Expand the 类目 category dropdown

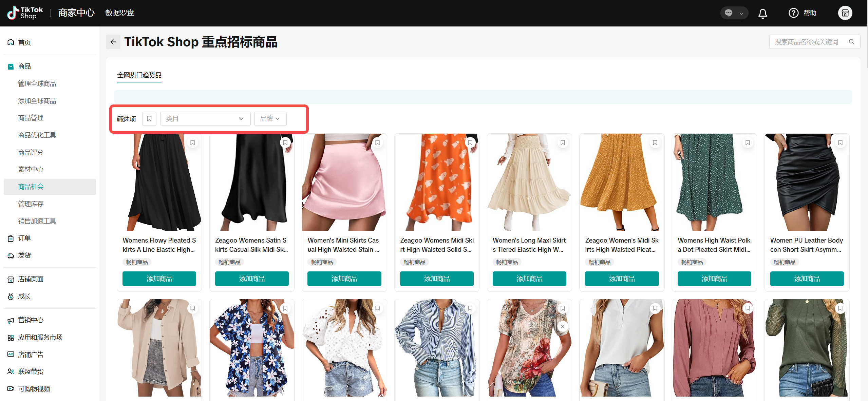pyautogui.click(x=205, y=119)
